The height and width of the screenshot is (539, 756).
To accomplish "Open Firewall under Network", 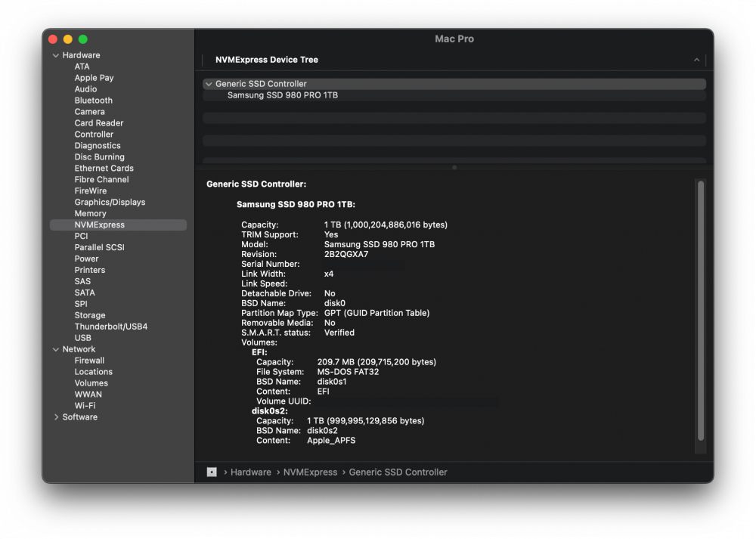I will [89, 361].
